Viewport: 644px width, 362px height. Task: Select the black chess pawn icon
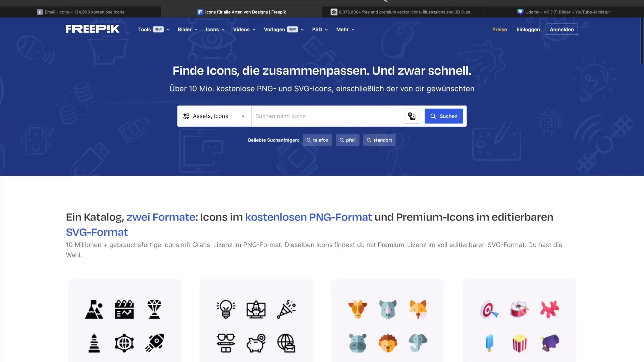click(94, 343)
